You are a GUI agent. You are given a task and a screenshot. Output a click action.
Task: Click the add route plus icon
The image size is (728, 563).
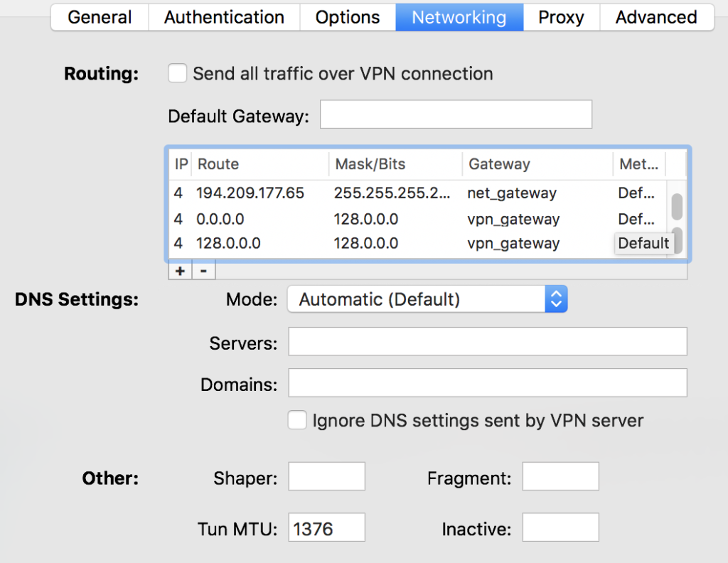[179, 270]
